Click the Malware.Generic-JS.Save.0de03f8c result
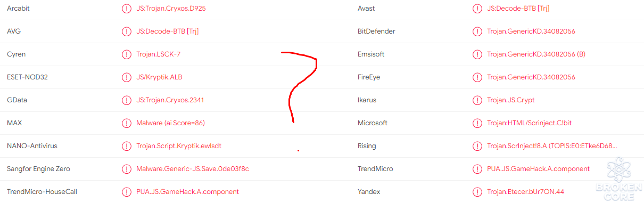The height and width of the screenshot is (202, 644). 193,169
